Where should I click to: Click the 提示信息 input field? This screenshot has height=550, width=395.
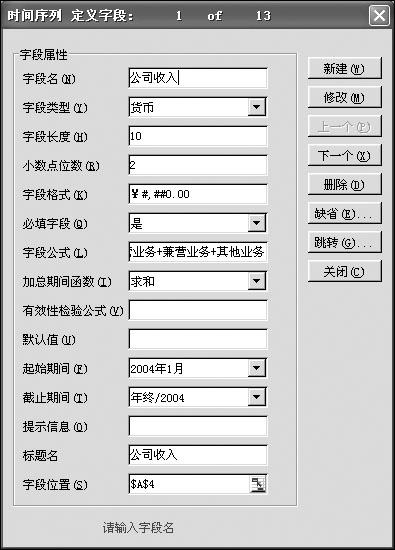tap(198, 426)
